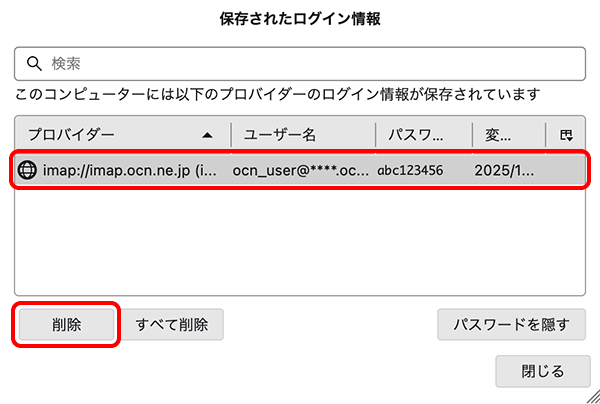Click the globe icon in the imap.ocn.ne.jp row
The width and height of the screenshot is (600, 404).
click(28, 170)
